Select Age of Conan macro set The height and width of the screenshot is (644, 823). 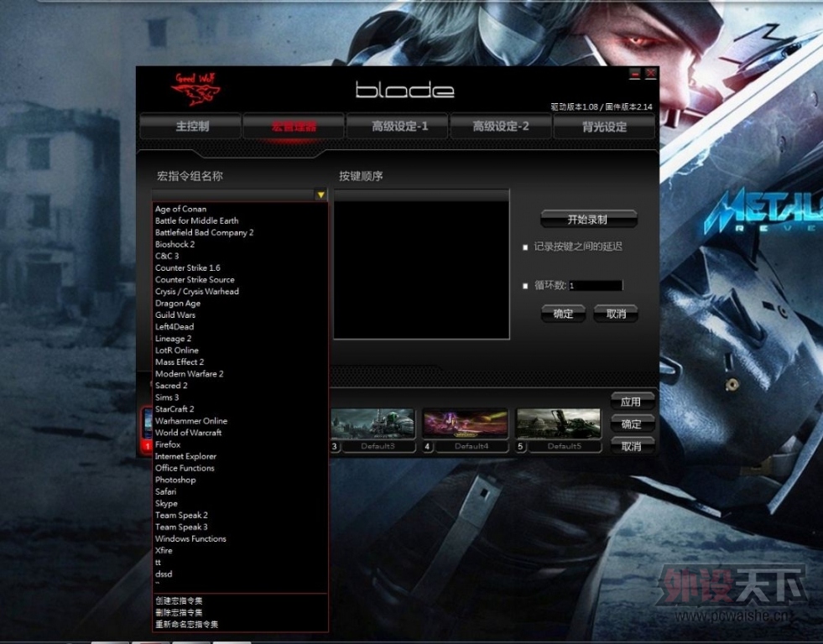(x=180, y=209)
